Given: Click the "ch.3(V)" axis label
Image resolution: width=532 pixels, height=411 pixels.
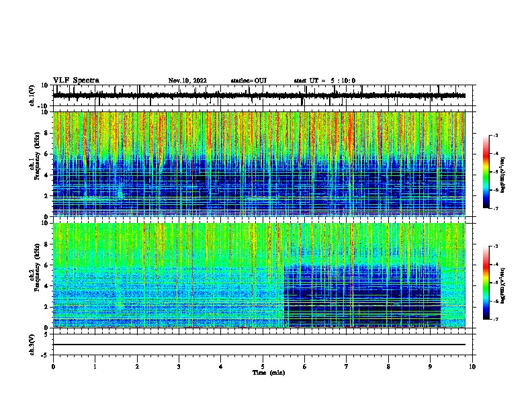Looking at the screenshot, I should (x=32, y=345).
